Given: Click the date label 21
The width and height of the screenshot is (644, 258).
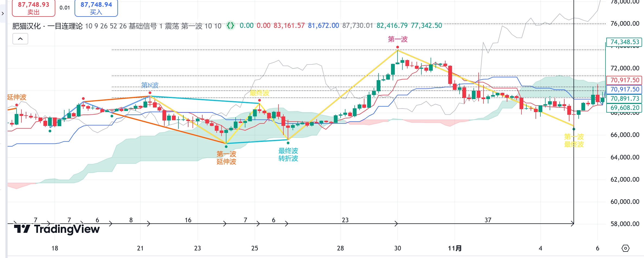Looking at the screenshot, I should click(140, 248).
